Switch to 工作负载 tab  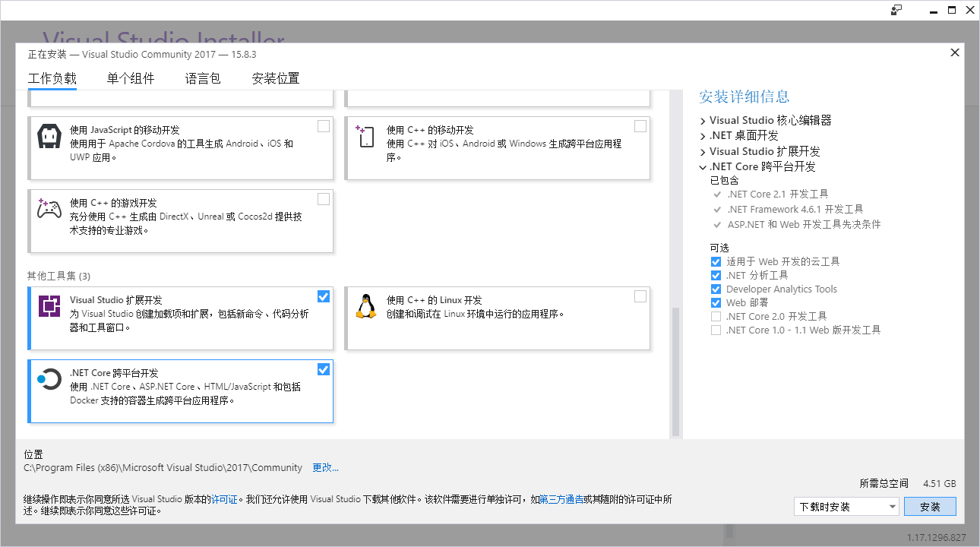coord(52,78)
